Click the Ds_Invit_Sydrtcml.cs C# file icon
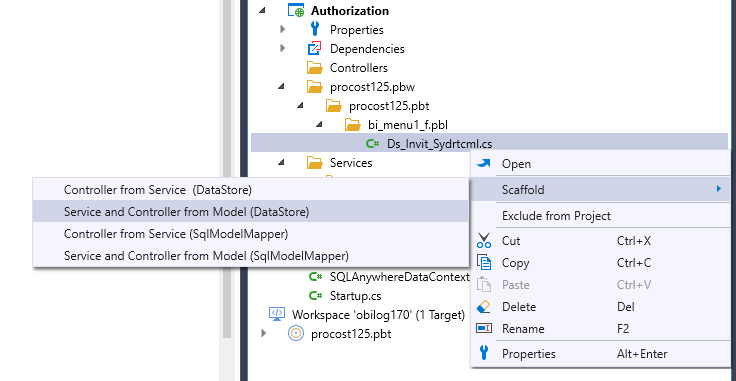736x381 pixels. [x=373, y=144]
